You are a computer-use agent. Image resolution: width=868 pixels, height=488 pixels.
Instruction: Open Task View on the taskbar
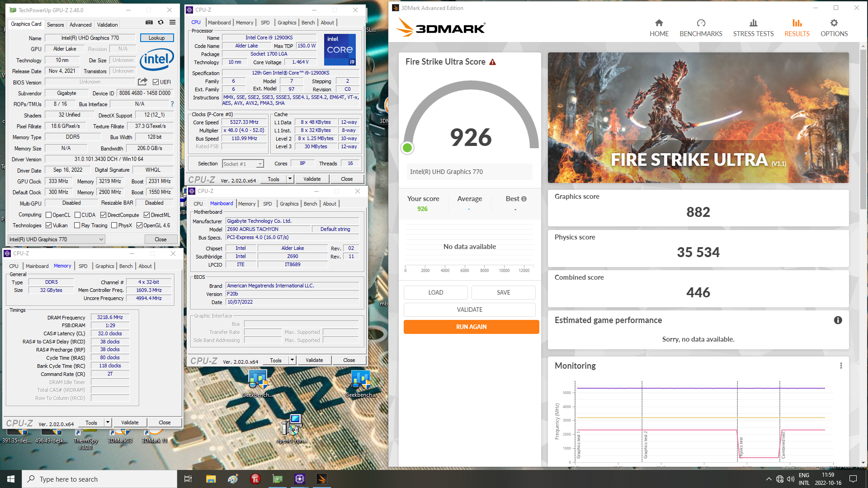(x=188, y=479)
